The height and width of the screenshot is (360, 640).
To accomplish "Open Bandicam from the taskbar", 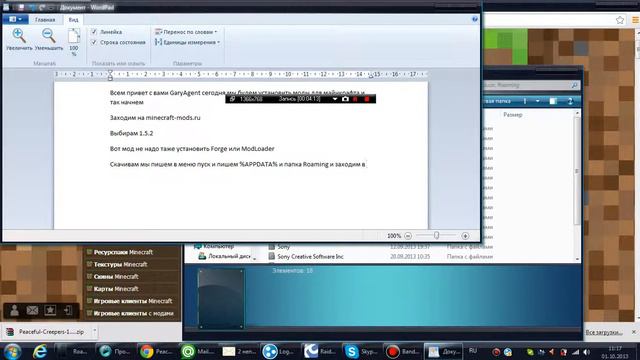I will [x=402, y=351].
